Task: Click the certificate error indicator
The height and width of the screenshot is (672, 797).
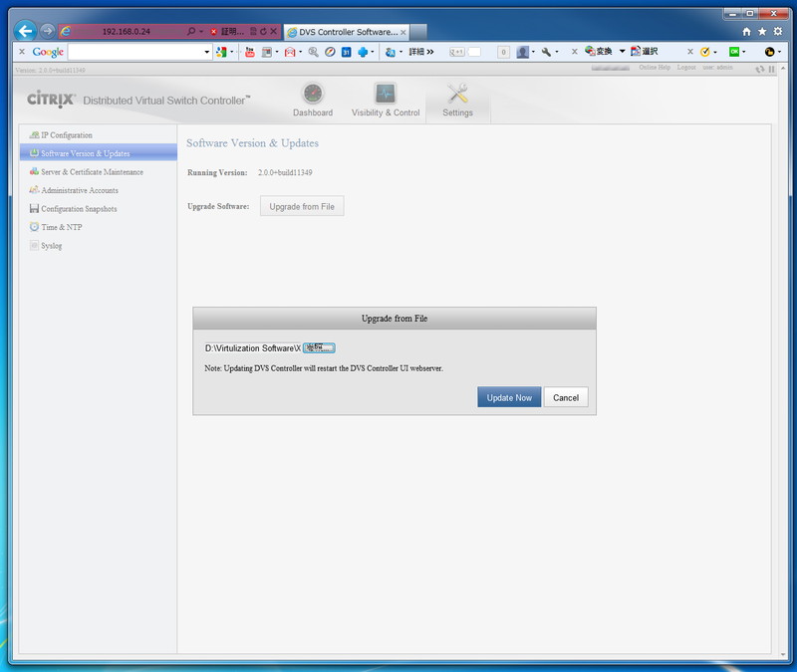Action: coord(228,32)
